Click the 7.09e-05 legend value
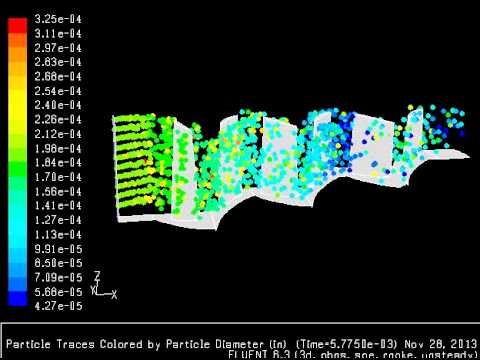This screenshot has width=480, height=360. [x=58, y=277]
